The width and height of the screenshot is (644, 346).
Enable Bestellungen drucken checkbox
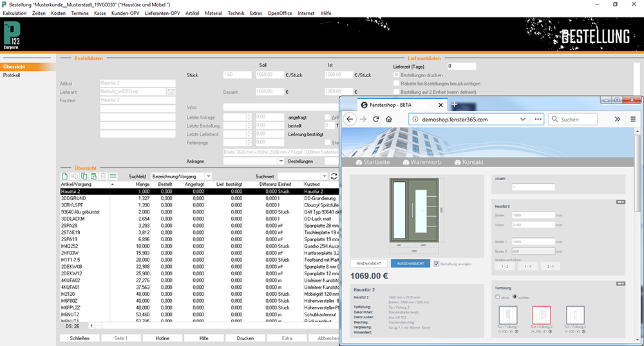(x=396, y=75)
